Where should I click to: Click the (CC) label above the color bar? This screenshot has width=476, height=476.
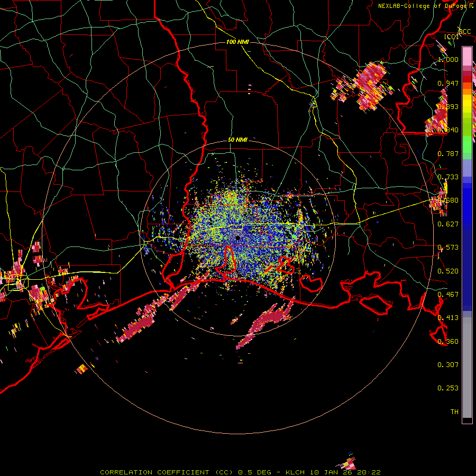tap(452, 36)
